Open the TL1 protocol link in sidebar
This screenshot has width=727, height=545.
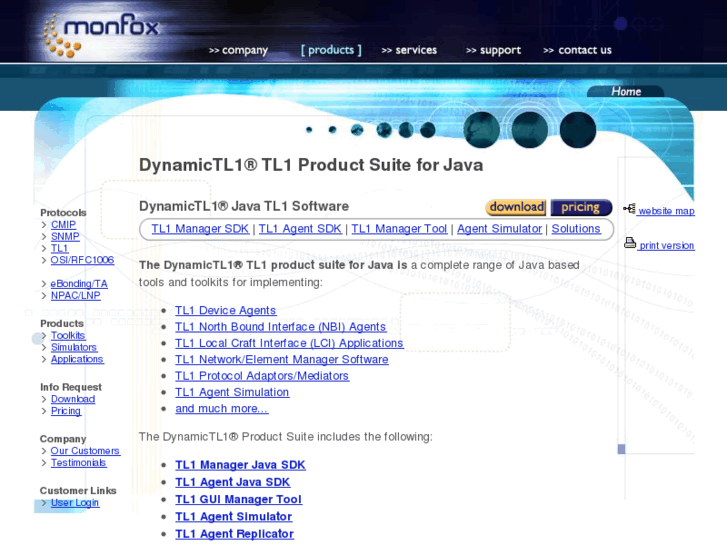click(x=59, y=248)
